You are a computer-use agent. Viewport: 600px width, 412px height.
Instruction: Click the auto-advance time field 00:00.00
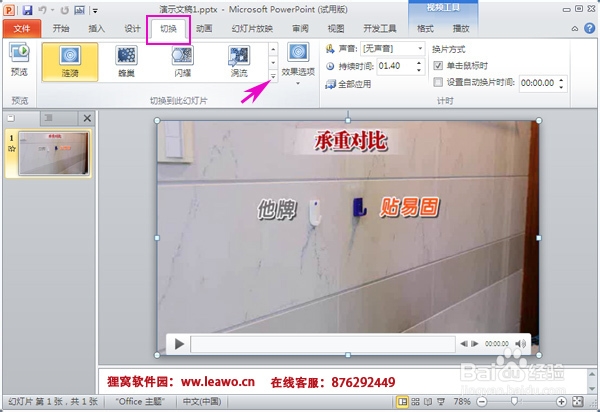[x=538, y=83]
